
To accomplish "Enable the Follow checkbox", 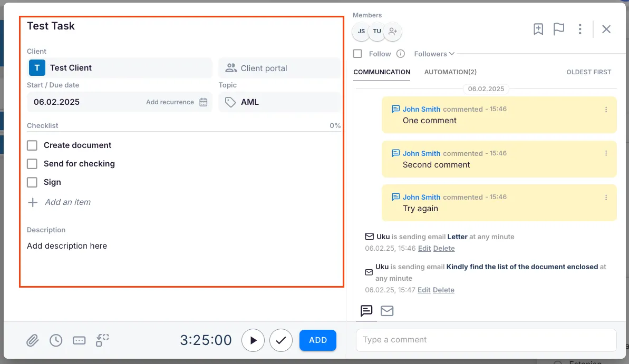I will [x=357, y=54].
